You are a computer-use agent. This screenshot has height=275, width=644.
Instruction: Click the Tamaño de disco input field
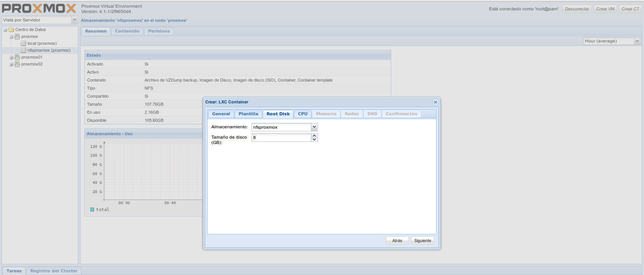click(x=281, y=137)
